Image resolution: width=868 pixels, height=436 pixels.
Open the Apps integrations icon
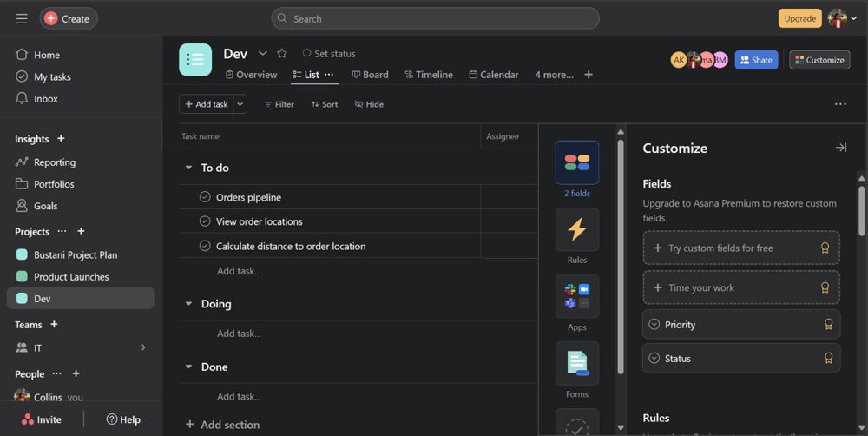pyautogui.click(x=577, y=296)
